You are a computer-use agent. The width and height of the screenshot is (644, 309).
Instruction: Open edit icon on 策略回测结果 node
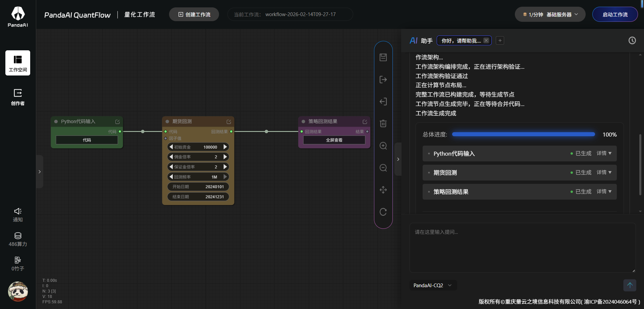click(365, 122)
